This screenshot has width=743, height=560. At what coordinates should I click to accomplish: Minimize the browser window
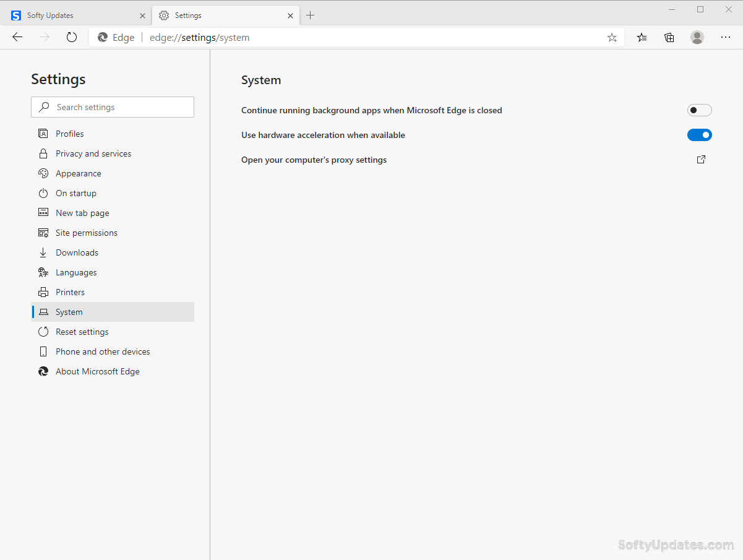[672, 9]
